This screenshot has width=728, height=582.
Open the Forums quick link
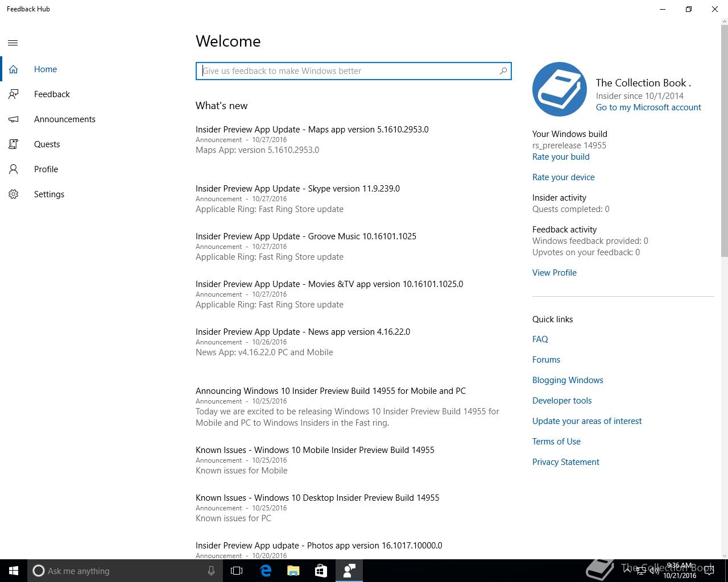546,360
